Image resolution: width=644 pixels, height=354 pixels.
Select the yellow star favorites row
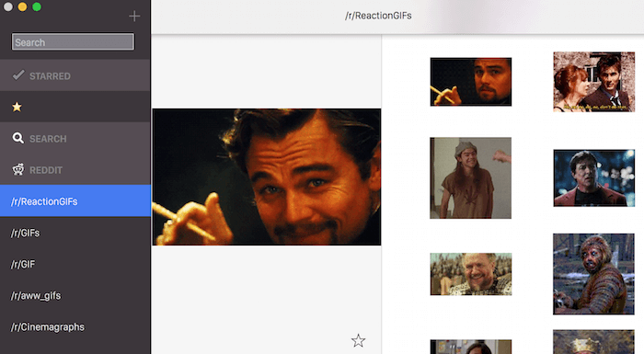[x=75, y=107]
